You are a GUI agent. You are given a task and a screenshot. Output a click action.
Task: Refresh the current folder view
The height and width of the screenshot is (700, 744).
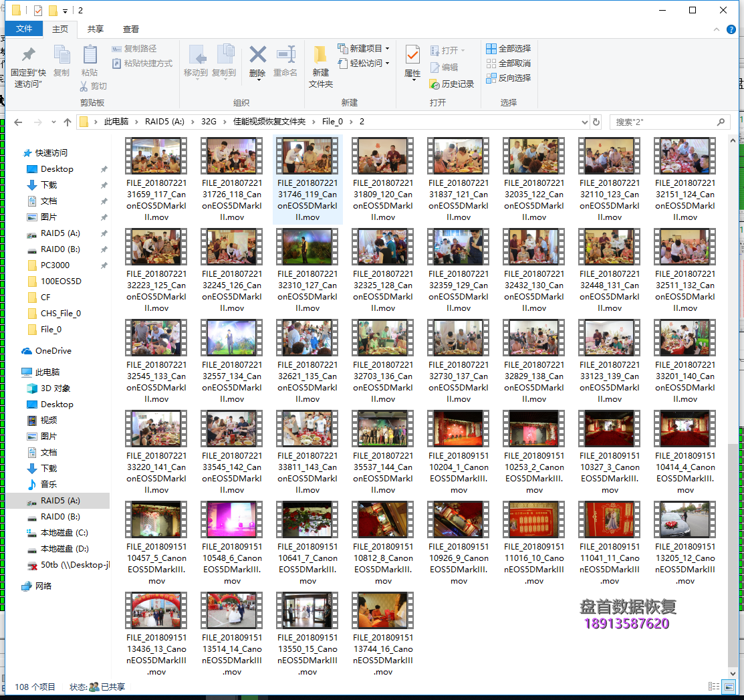point(596,122)
